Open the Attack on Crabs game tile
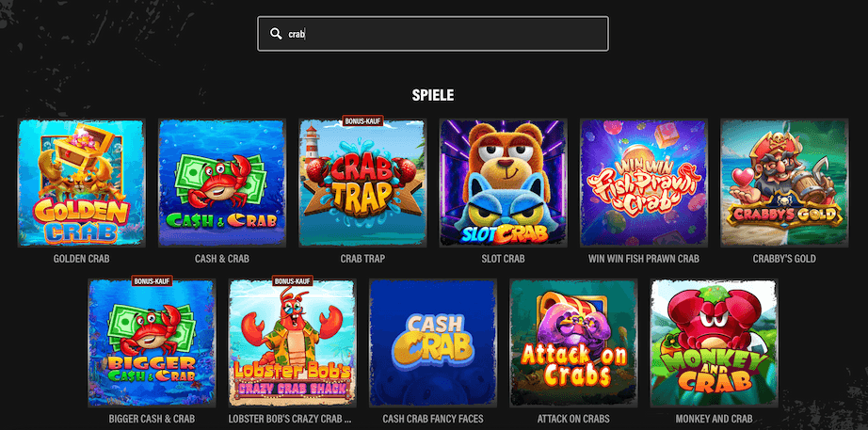The width and height of the screenshot is (868, 430). [573, 342]
